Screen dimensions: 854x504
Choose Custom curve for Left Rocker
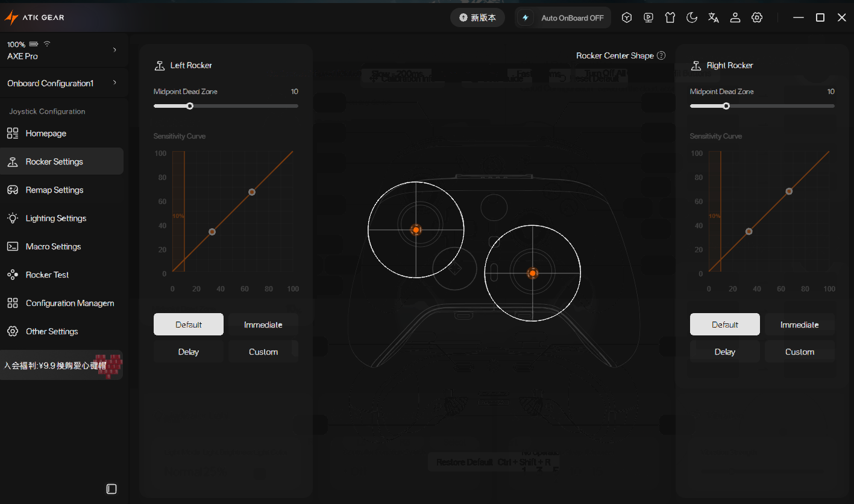[263, 352]
